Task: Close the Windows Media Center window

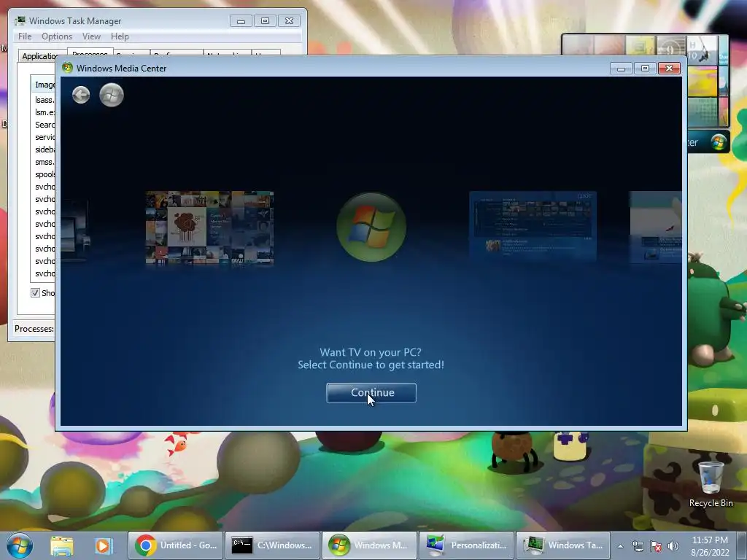Action: pos(670,69)
